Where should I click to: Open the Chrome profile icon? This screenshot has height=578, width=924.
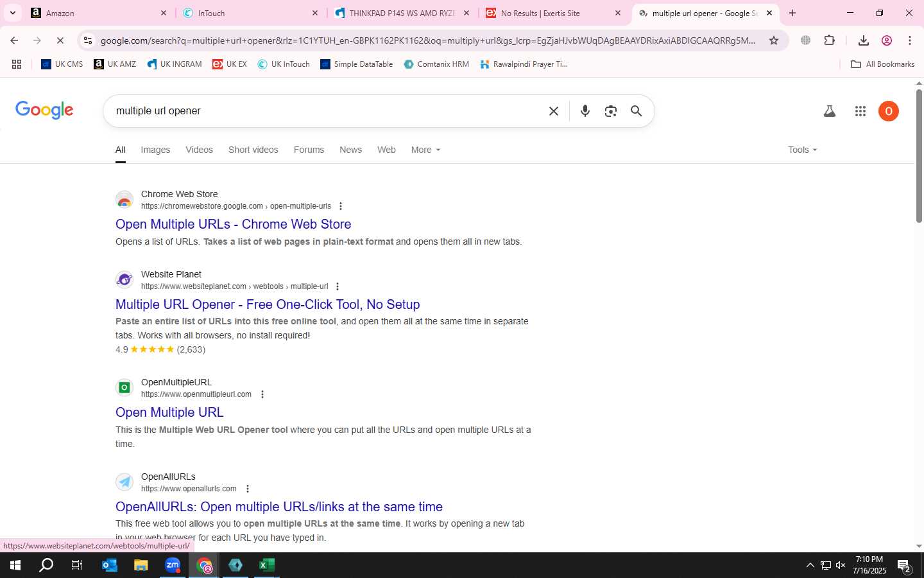pos(887,40)
